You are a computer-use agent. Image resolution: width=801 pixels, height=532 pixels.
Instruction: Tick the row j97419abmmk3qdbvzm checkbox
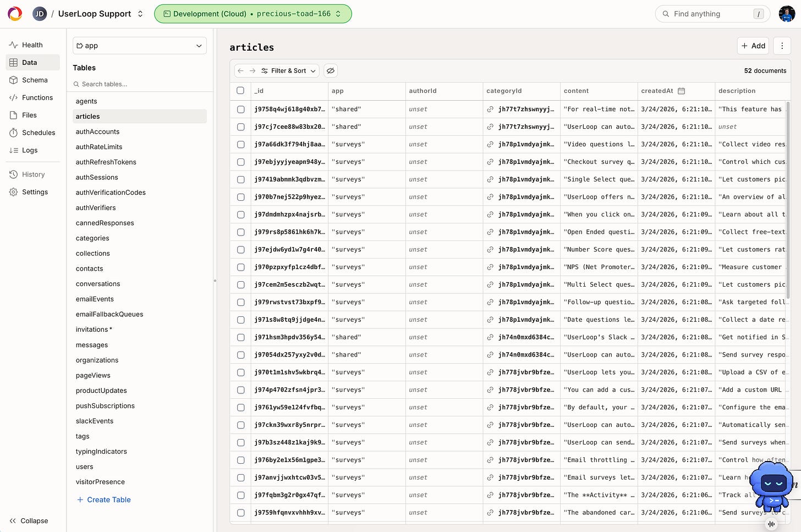tap(240, 179)
